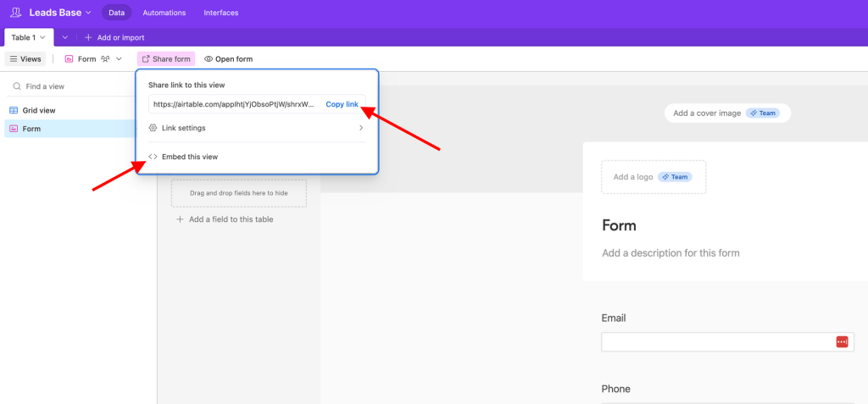Open the Leads Base name dropdown

point(60,12)
